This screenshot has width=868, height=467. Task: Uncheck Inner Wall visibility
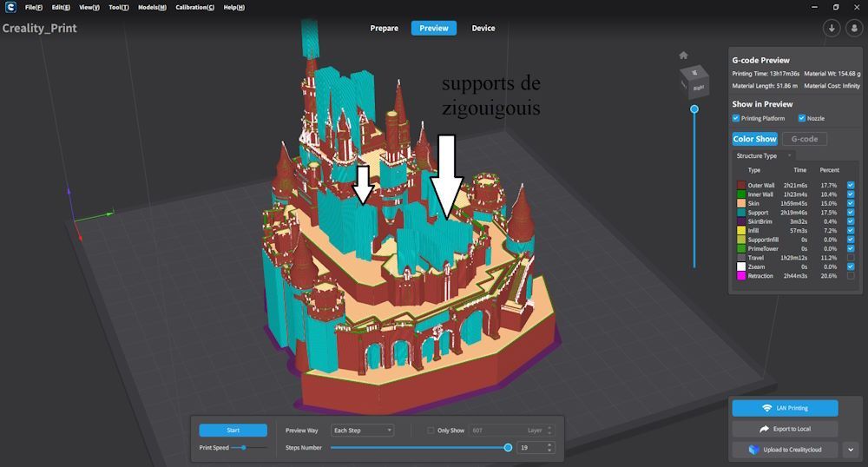pos(851,194)
